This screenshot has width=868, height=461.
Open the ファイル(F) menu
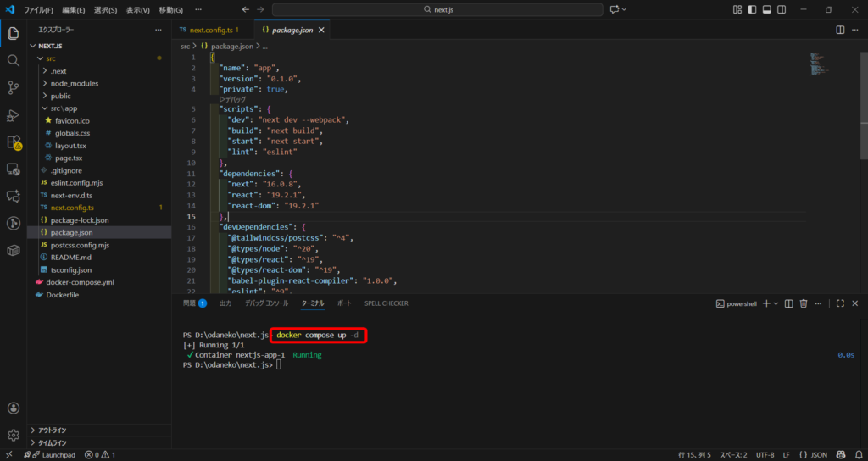pyautogui.click(x=38, y=10)
